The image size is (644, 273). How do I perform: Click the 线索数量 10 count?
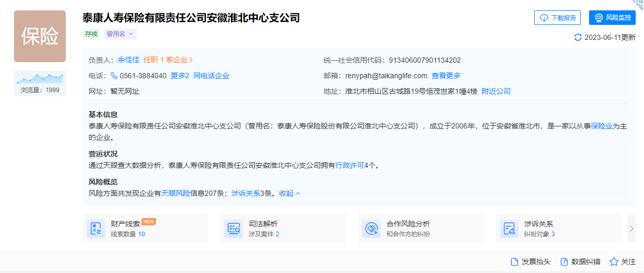click(x=128, y=234)
